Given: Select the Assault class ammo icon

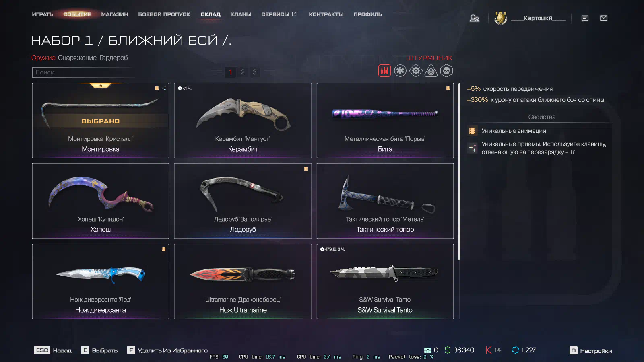Looking at the screenshot, I should click(x=384, y=71).
